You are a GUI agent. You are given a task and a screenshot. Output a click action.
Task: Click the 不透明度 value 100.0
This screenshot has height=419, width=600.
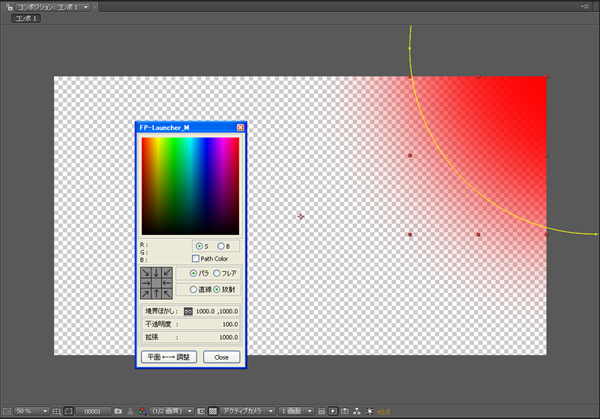coord(230,324)
